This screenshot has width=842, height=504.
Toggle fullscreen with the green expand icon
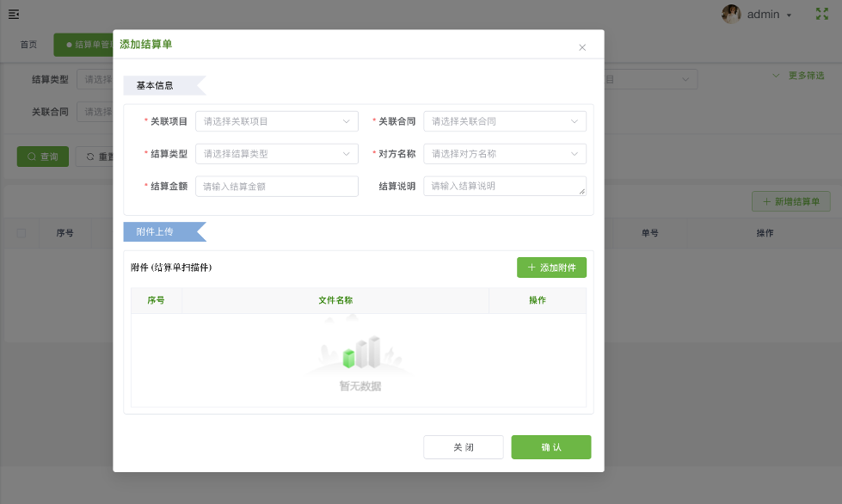pos(823,14)
